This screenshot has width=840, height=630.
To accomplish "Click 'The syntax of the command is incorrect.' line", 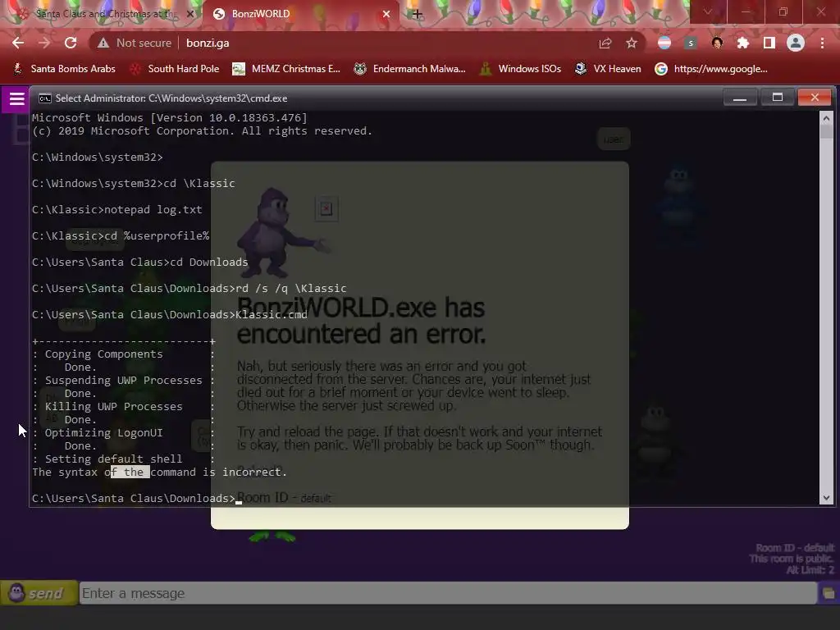I will tap(160, 472).
